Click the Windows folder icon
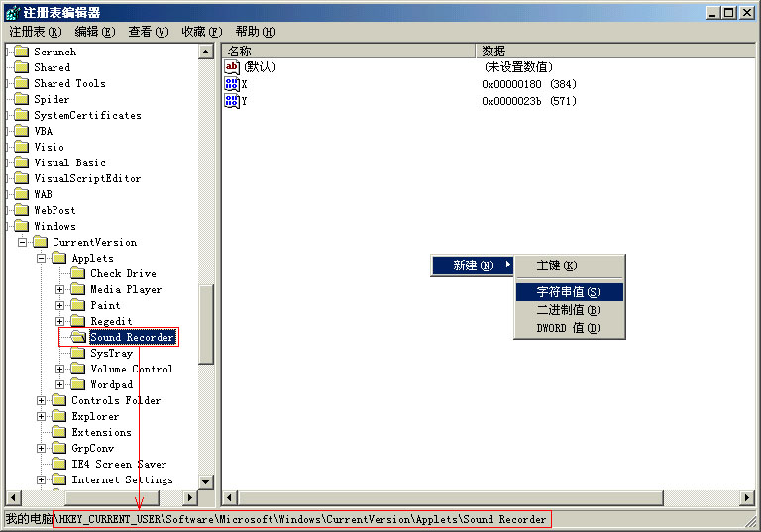 coord(22,226)
